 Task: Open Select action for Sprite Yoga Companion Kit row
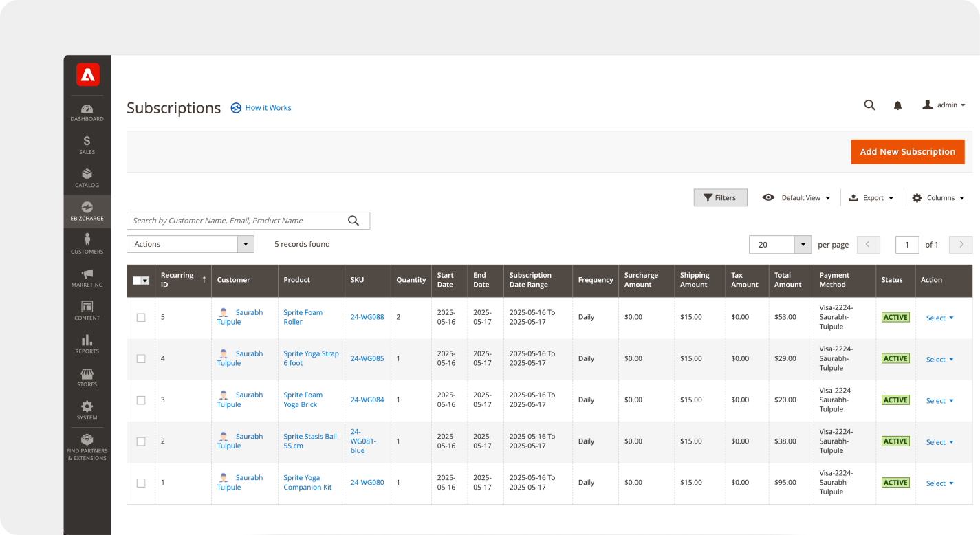939,483
